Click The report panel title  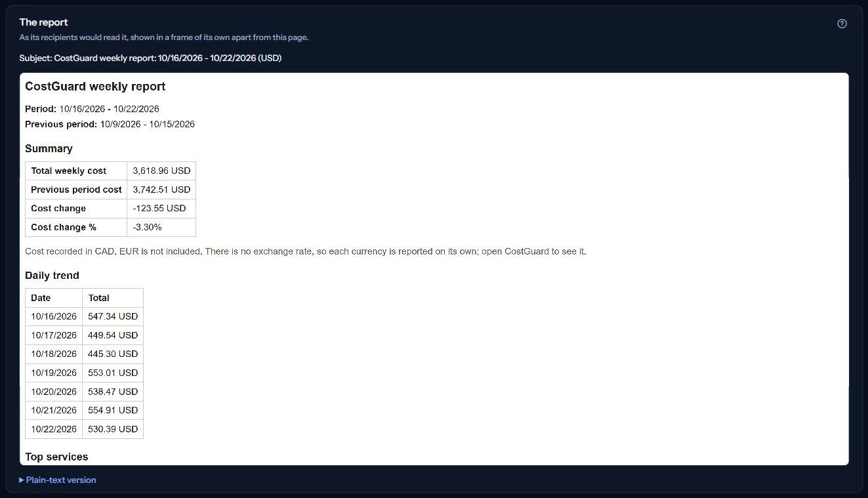pyautogui.click(x=43, y=22)
